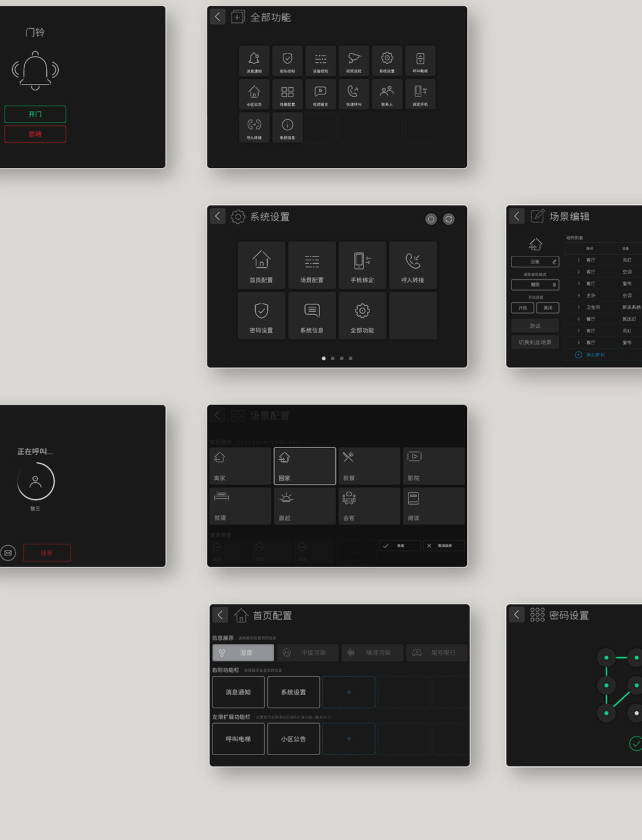Click 呼叫电梯 in 左滑扩展功能栏

coord(238,739)
